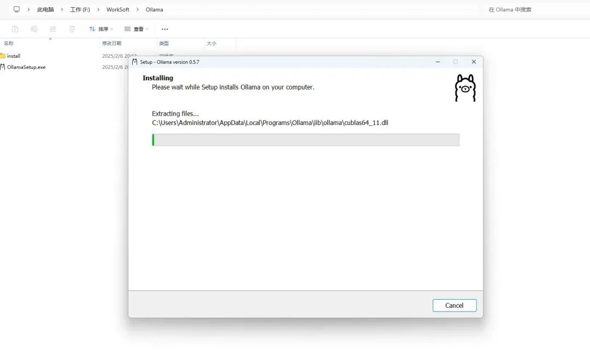This screenshot has height=364, width=590.
Task: Click the computer monitor icon in the address bar
Action: point(16,9)
